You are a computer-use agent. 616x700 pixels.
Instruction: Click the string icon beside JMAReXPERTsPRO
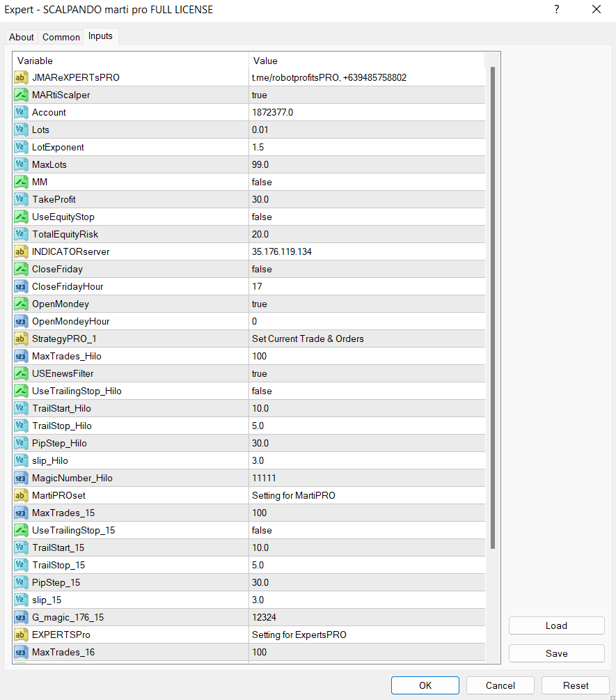pyautogui.click(x=21, y=77)
